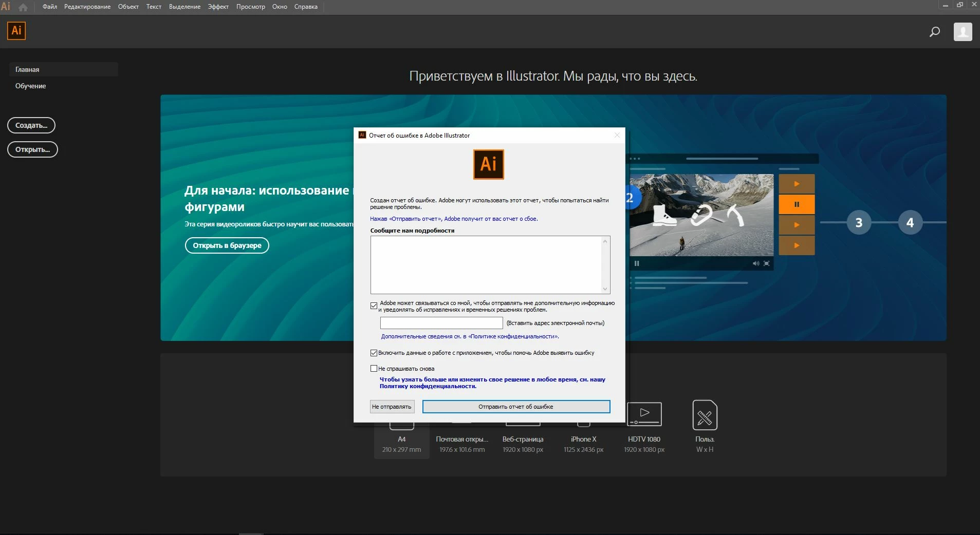This screenshot has width=980, height=535.
Task: Open the Редактирование menu
Action: [x=87, y=7]
